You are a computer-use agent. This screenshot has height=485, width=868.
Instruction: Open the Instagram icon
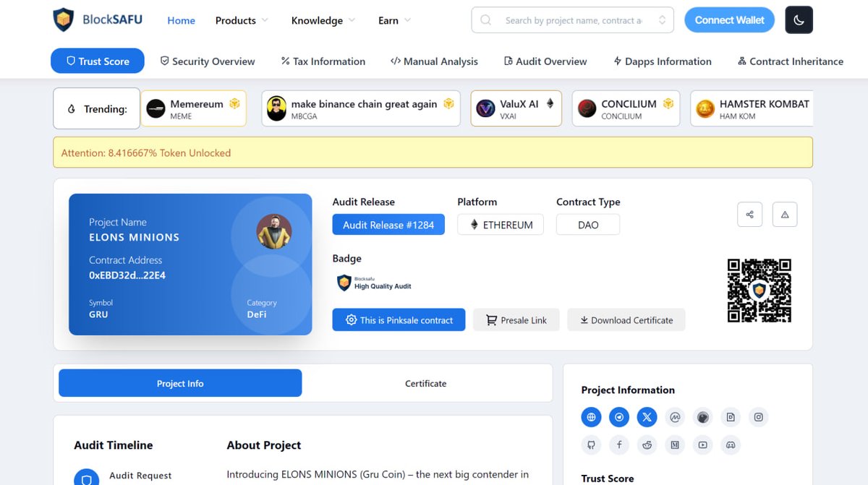pos(758,417)
